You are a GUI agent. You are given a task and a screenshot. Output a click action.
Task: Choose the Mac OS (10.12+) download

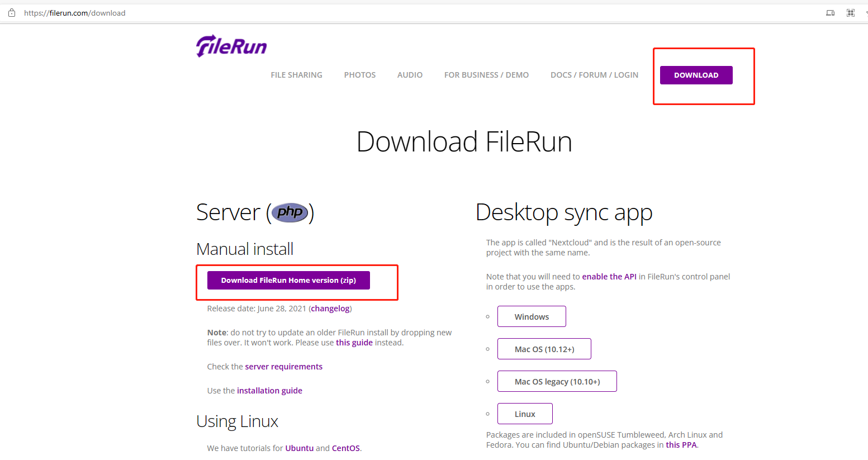[544, 349]
